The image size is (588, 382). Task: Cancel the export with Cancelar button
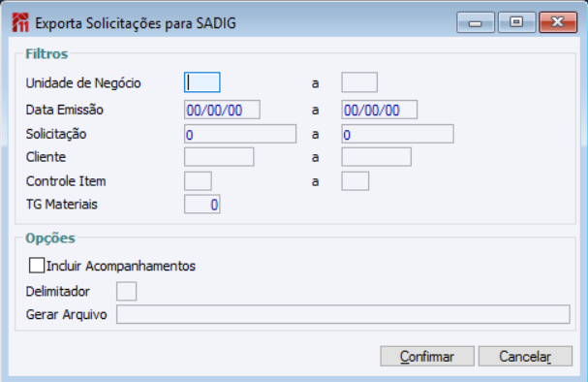click(525, 356)
